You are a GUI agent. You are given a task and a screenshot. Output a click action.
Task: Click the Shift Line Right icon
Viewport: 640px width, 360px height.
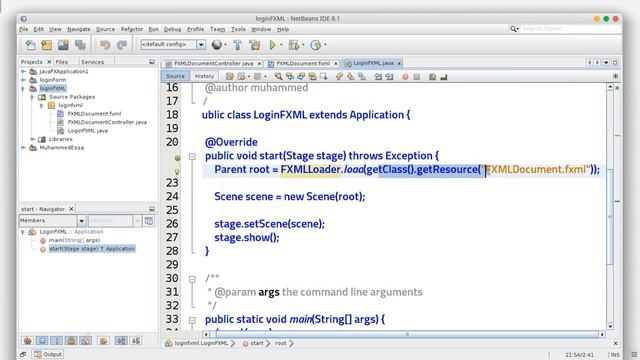(389, 76)
